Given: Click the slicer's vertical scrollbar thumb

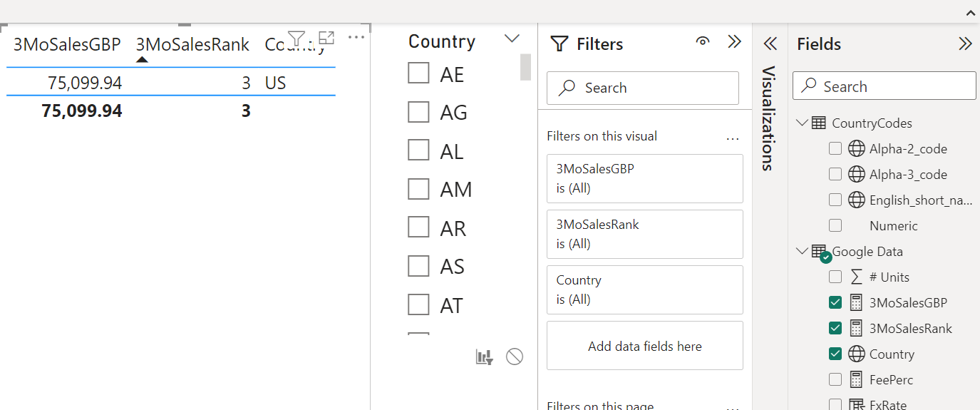Looking at the screenshot, I should [526, 67].
